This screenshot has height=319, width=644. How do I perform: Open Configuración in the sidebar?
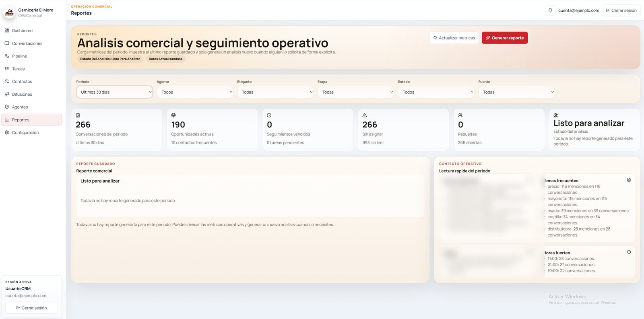[x=31, y=133]
